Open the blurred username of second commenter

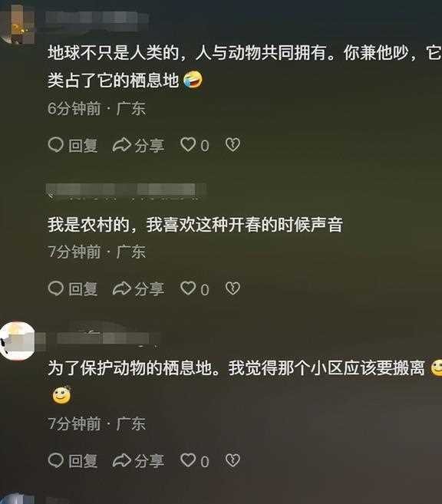point(125,190)
